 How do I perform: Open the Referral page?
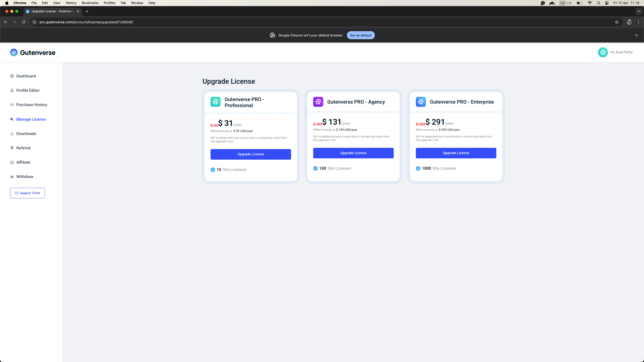(23, 148)
